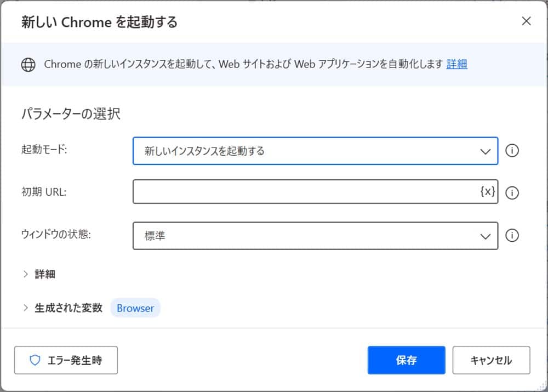
Task: Click the 起動モード field label
Action: coord(44,150)
